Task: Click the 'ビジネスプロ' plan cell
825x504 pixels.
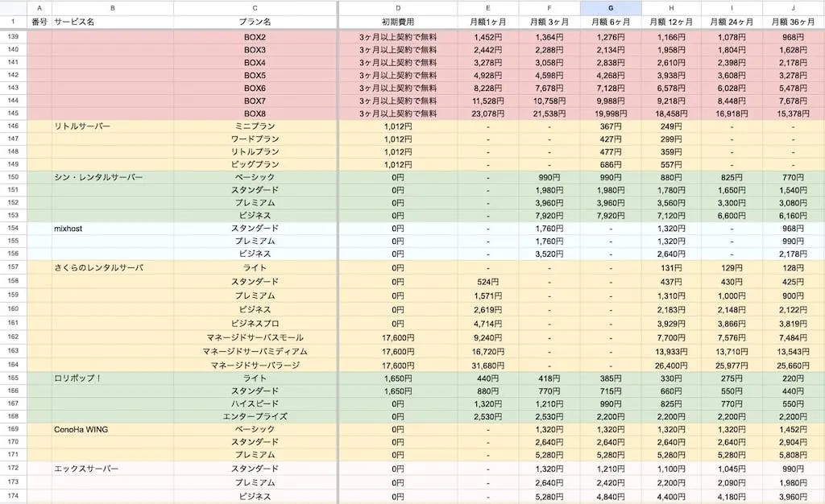Action: [255, 323]
